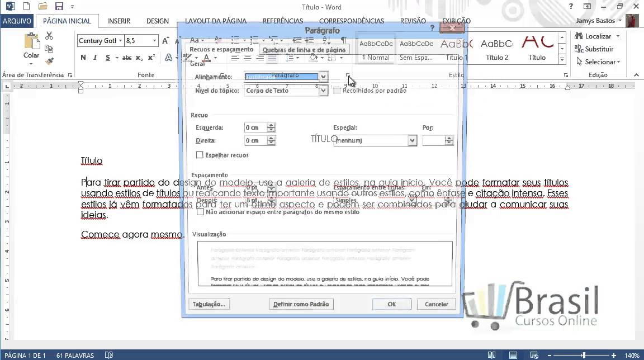The image size is (644, 360).
Task: Click the Esquerda indent spinner
Action: click(271, 127)
